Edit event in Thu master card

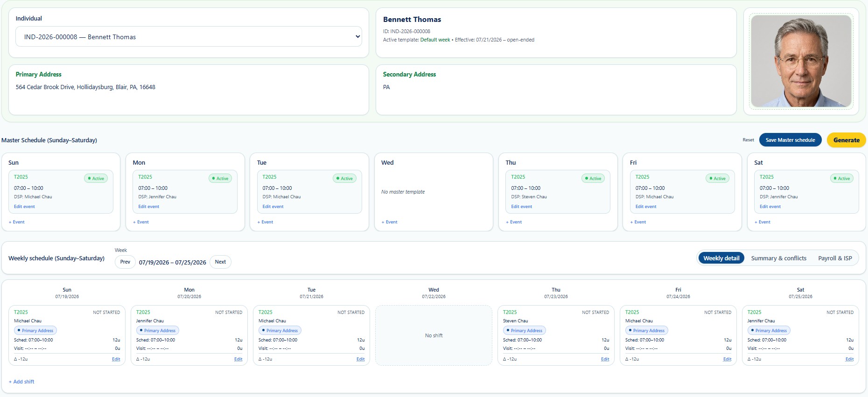521,207
